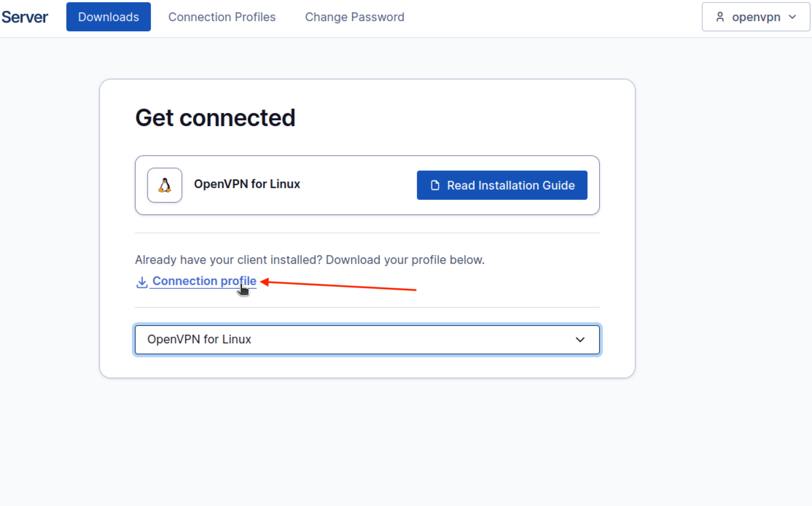The image size is (812, 506).
Task: Click the Server logo text
Action: coord(25,17)
